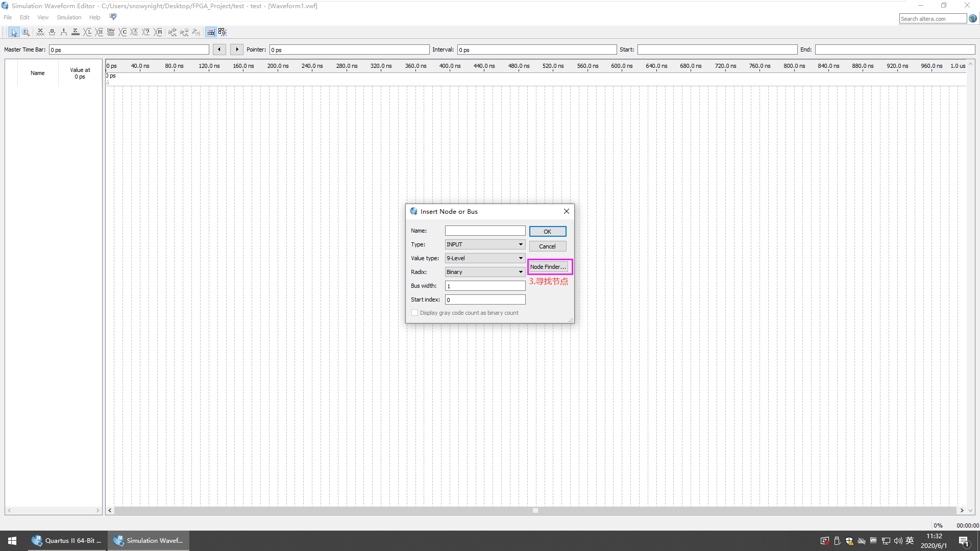Click the Search altera.com field

click(x=933, y=19)
